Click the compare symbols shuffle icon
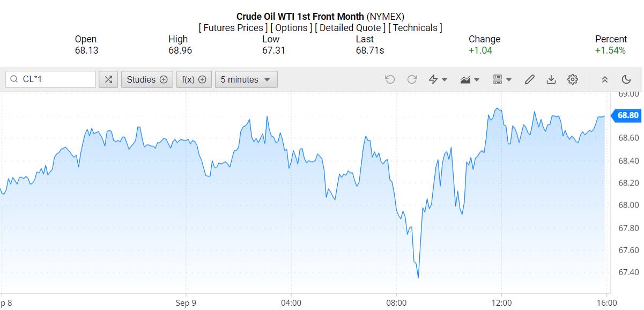This screenshot has width=644, height=310. [x=108, y=79]
